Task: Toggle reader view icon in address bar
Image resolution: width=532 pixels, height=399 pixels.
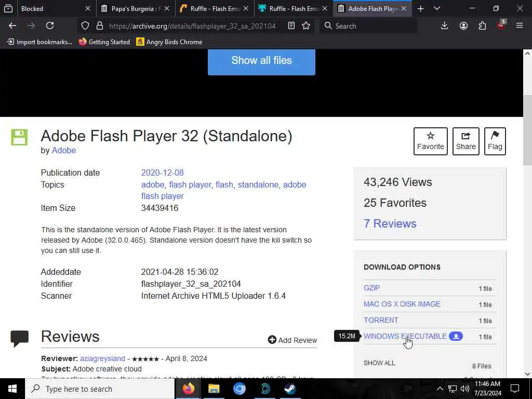Action: tap(291, 26)
